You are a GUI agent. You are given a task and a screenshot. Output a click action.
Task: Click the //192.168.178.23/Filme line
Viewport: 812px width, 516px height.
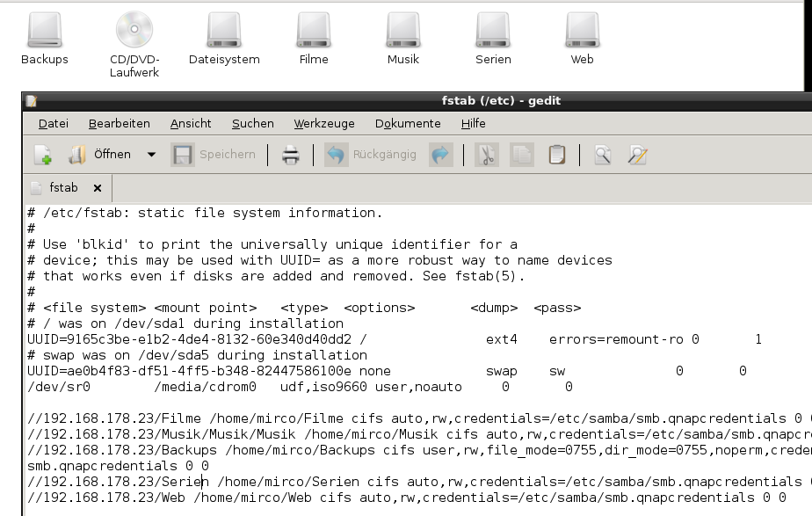(418, 418)
